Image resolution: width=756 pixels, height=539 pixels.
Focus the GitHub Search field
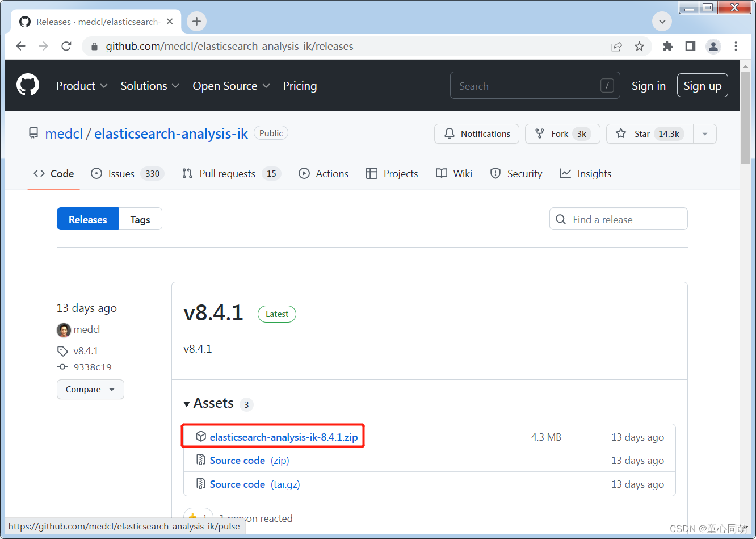click(535, 86)
